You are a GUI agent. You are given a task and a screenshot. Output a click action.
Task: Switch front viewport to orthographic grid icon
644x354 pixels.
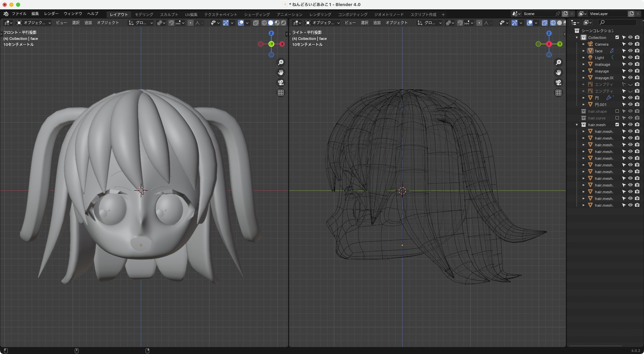(x=281, y=93)
